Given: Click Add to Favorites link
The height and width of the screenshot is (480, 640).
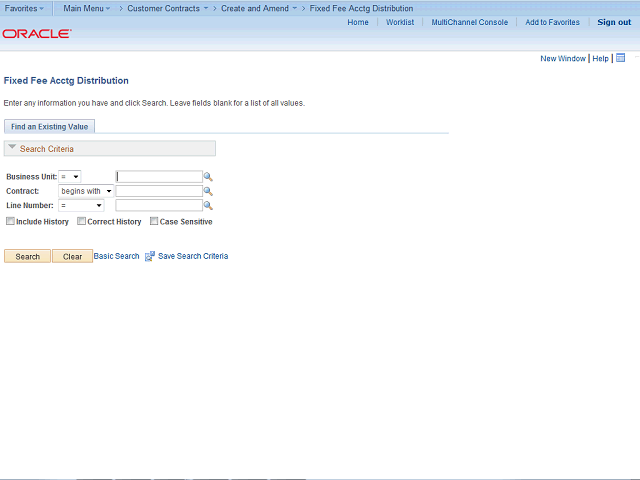Looking at the screenshot, I should (x=552, y=22).
